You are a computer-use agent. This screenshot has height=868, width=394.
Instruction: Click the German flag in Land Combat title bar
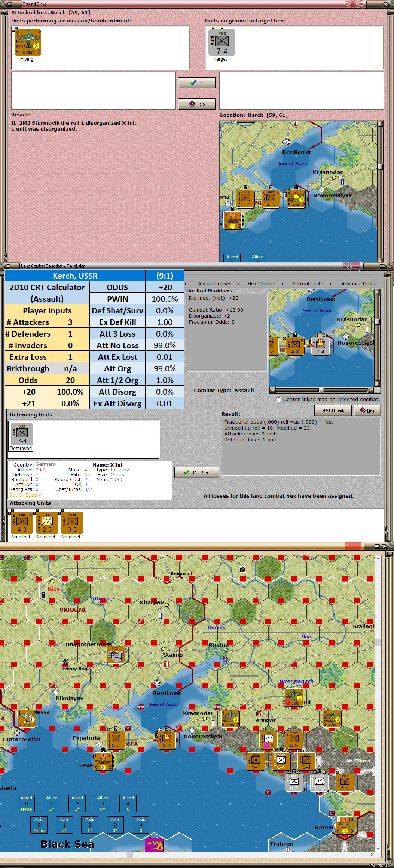[351, 266]
